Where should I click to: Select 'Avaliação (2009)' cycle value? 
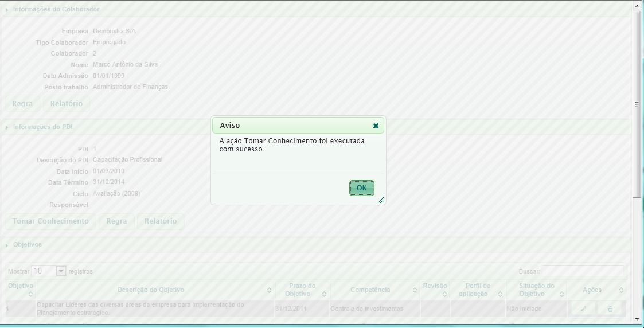116,193
